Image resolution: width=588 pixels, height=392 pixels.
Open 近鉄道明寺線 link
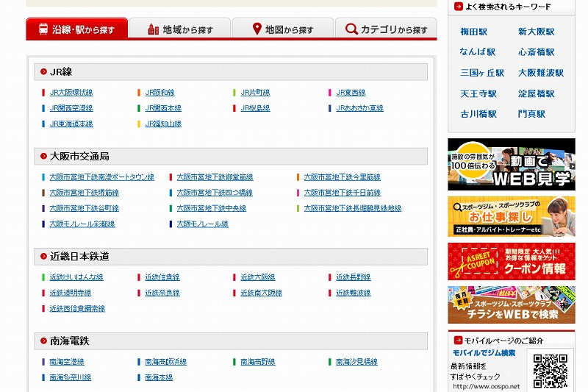click(x=71, y=293)
